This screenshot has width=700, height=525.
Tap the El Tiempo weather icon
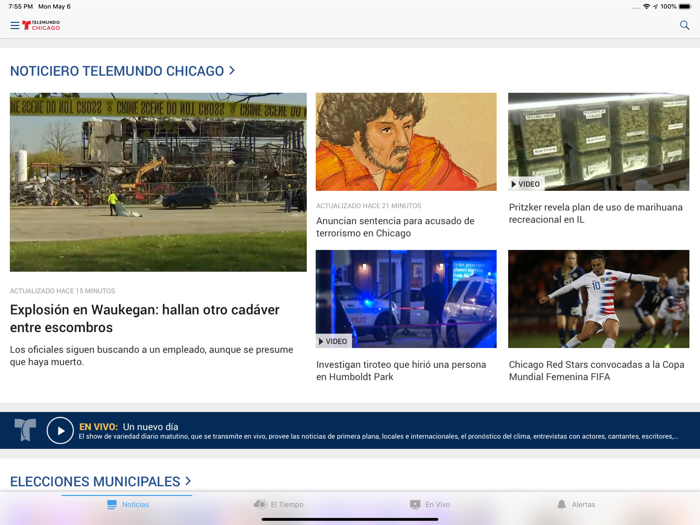pyautogui.click(x=260, y=504)
